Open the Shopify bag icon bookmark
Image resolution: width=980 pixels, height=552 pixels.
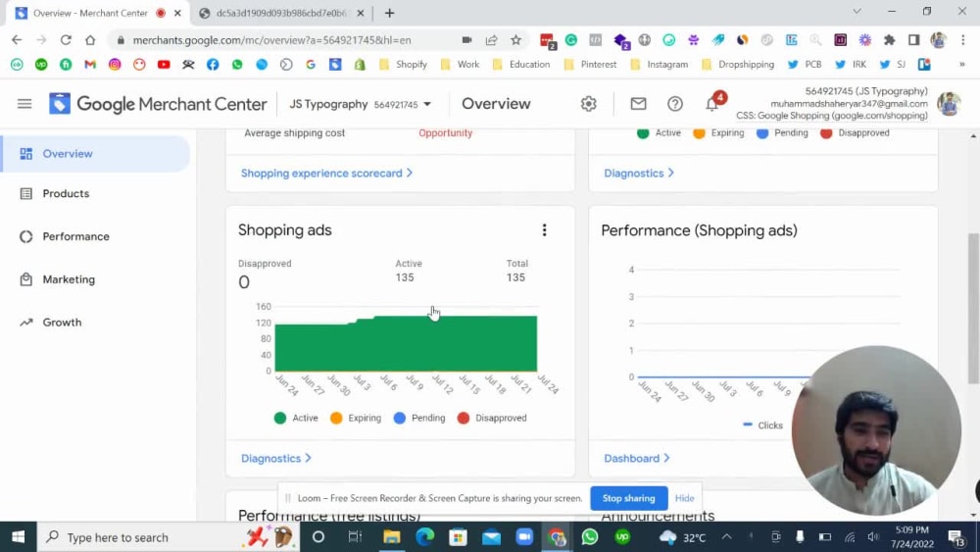[360, 65]
